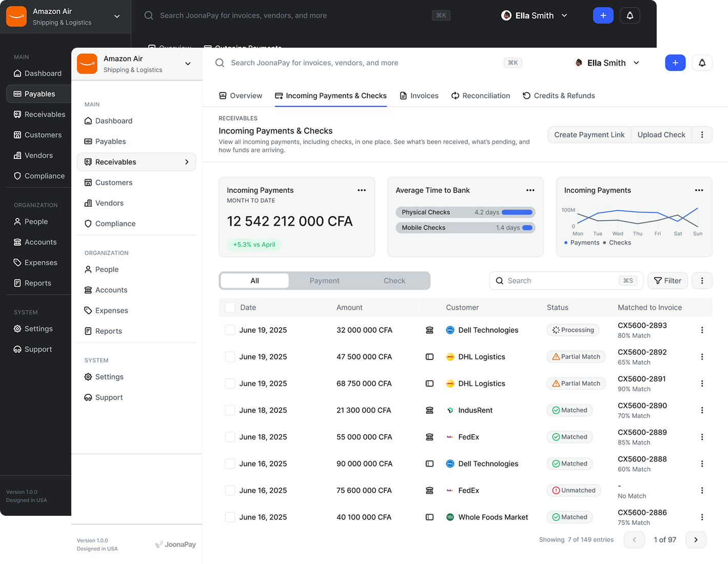Screen dimensions: 728x564
Task: Focus front window JoonaPay search bar
Action: [369, 63]
